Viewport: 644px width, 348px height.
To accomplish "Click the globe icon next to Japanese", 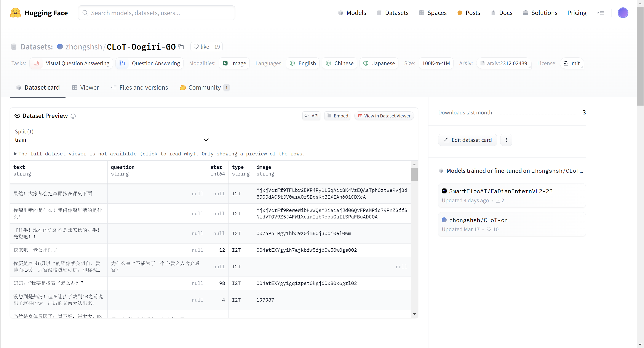I will (366, 63).
